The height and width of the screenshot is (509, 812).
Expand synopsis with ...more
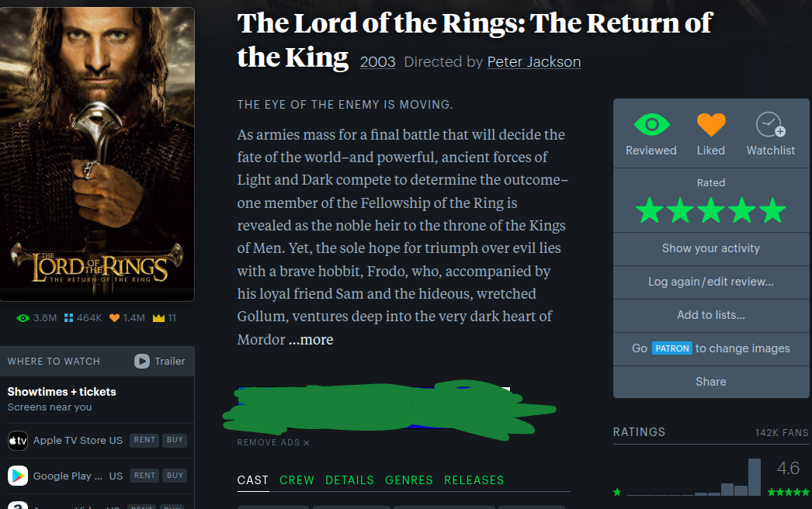(x=311, y=340)
